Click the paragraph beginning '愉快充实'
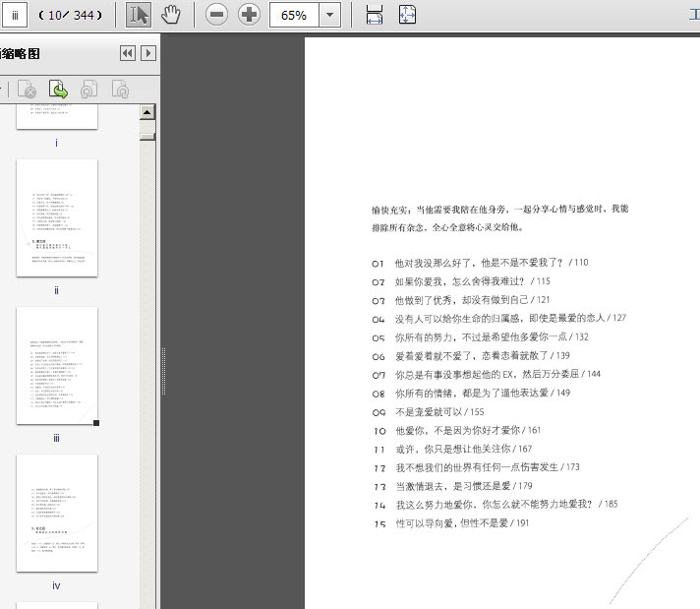 point(500,218)
